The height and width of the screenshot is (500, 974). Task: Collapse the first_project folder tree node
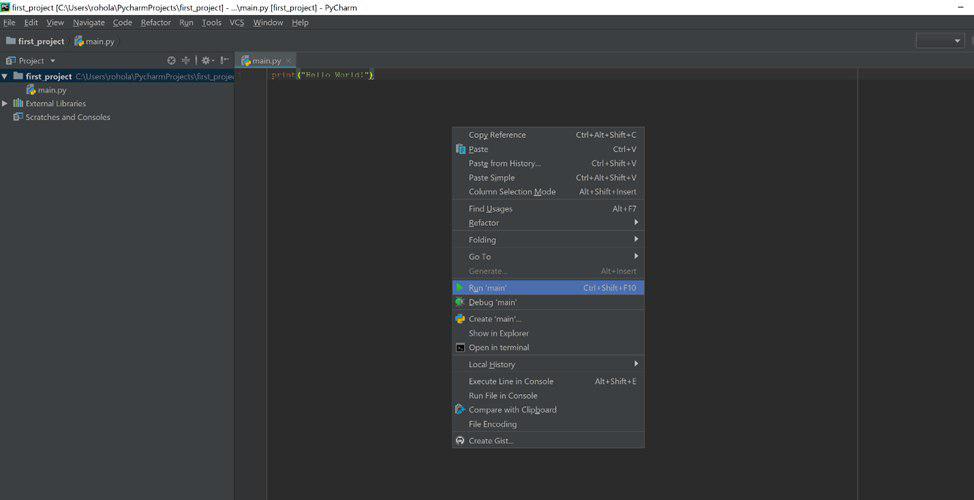tap(5, 76)
